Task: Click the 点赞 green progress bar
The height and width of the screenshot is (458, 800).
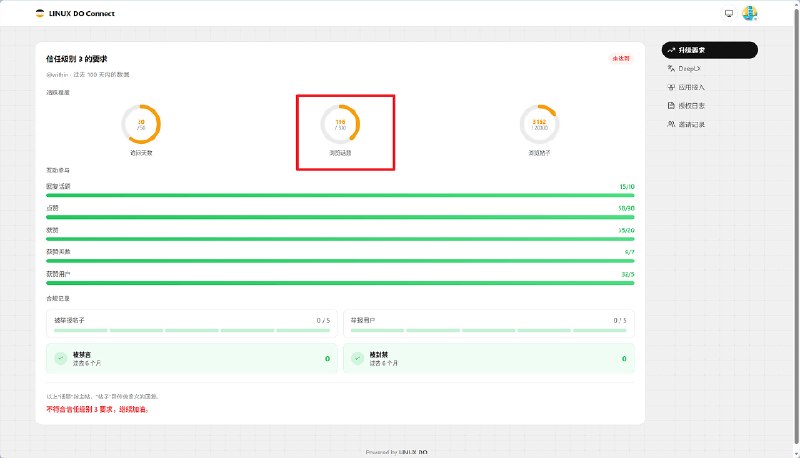Action: [x=340, y=217]
